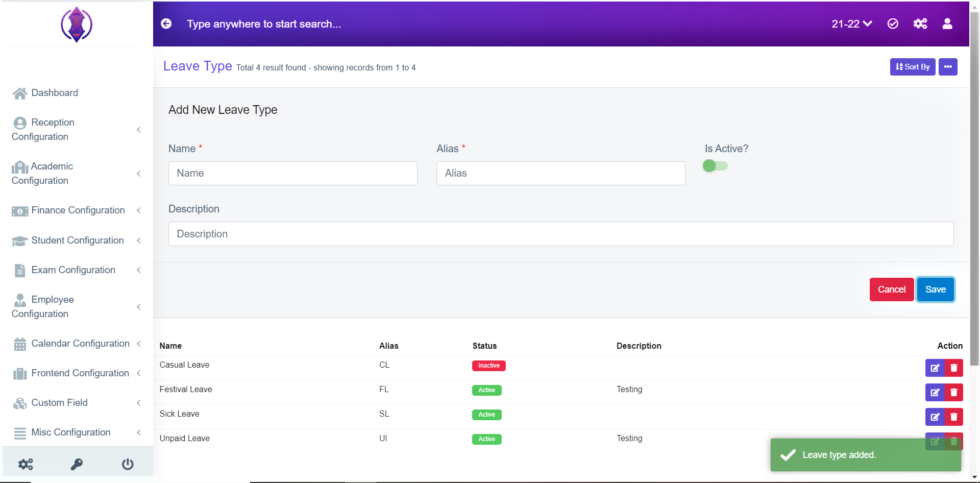The width and height of the screenshot is (980, 483).
Task: Select Calendar Configuration in sidebar
Action: [x=77, y=344]
